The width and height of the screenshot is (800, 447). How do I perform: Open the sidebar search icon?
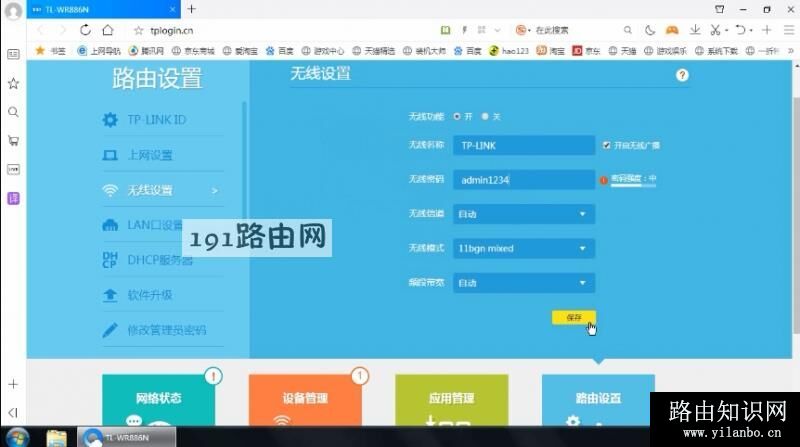coord(13,112)
